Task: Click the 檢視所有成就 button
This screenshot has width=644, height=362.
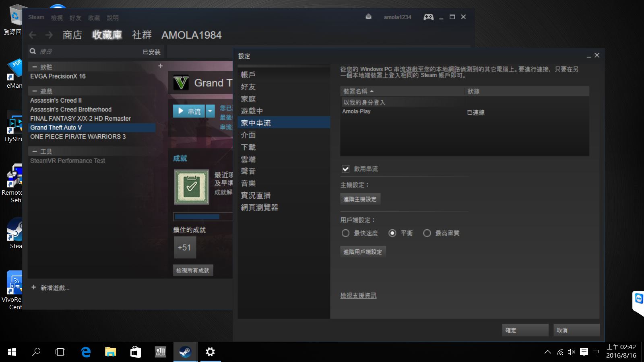Action: 193,270
